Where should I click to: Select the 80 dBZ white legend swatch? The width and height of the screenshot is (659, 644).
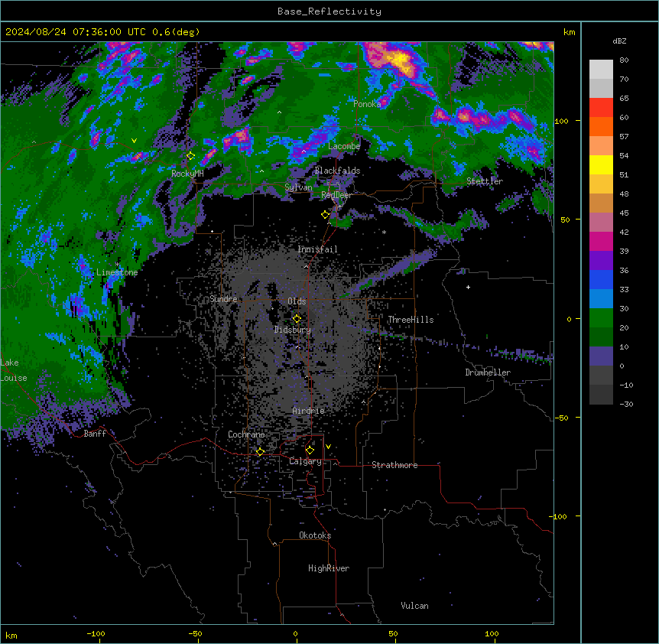point(601,70)
